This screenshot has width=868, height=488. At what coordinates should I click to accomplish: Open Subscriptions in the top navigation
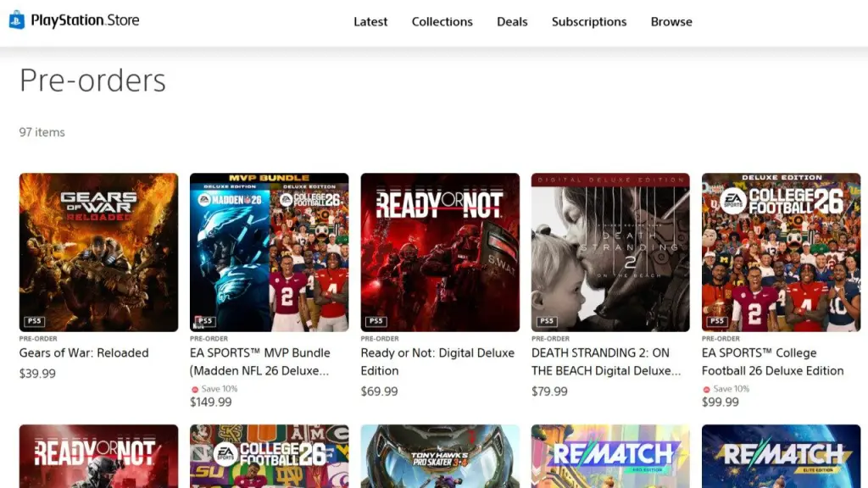pyautogui.click(x=589, y=22)
